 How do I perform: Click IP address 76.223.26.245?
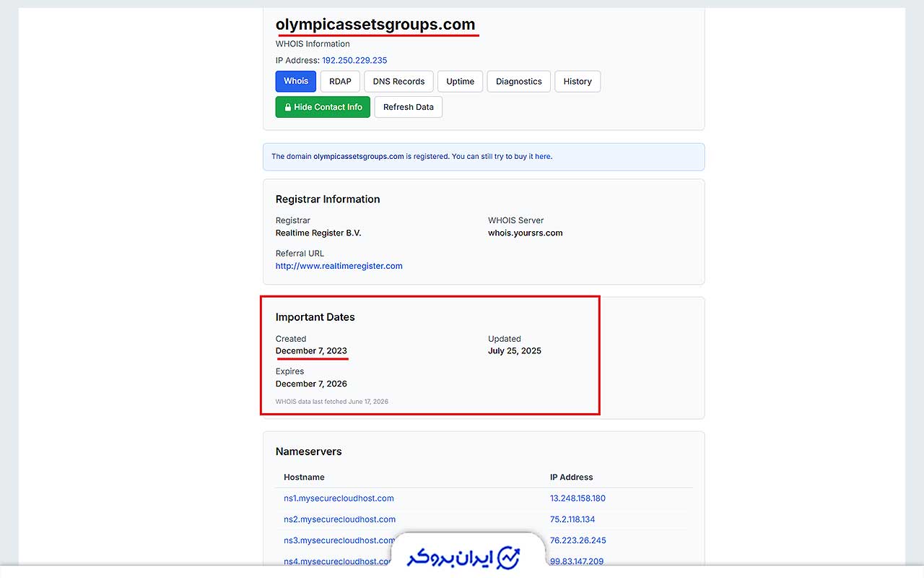[578, 540]
